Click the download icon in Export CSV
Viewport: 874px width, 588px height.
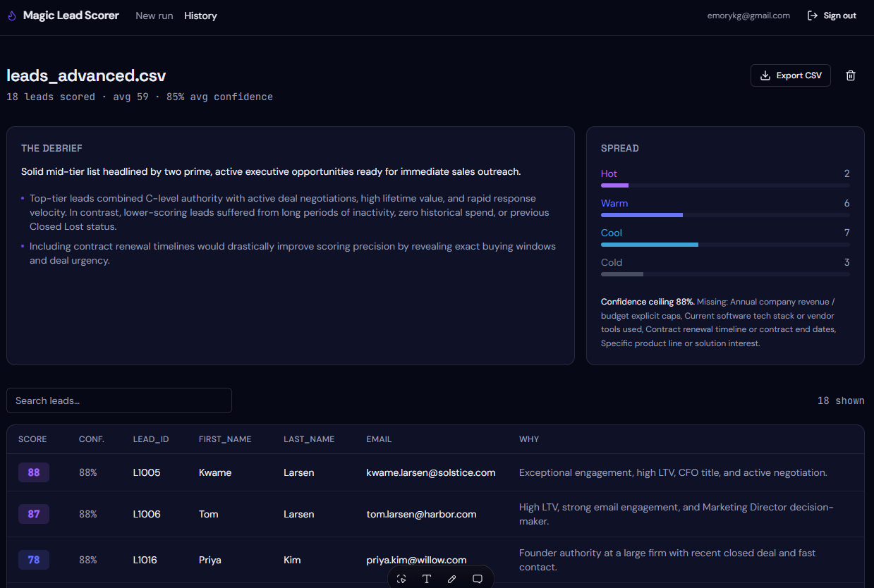coord(765,75)
